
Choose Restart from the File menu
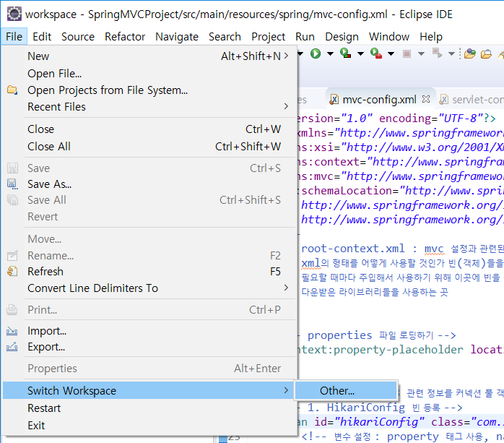[149, 408]
